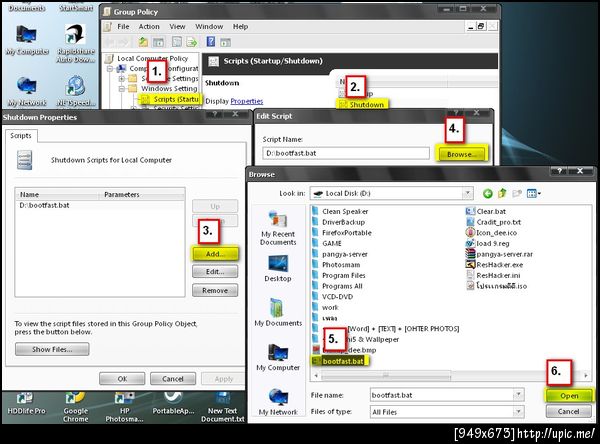600x444 pixels.
Task: Click Cancel in Shutdown Properties
Action: (173, 379)
